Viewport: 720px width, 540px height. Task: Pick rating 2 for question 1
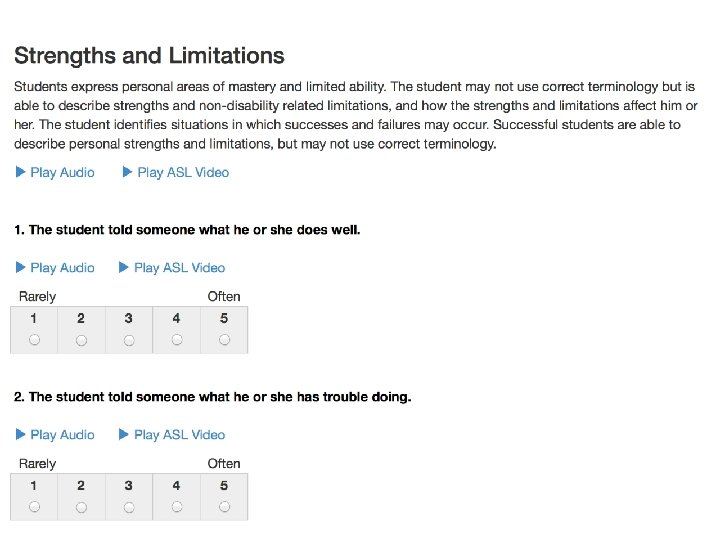[x=81, y=340]
